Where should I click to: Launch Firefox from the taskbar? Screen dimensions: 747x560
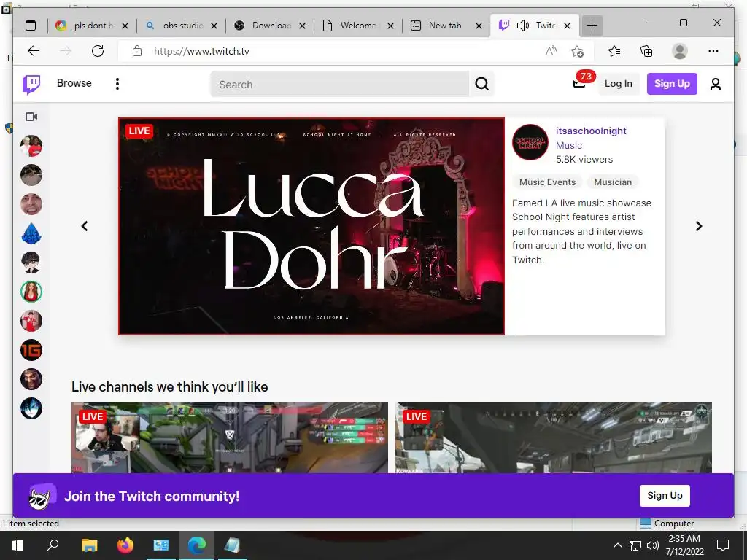[x=125, y=545]
